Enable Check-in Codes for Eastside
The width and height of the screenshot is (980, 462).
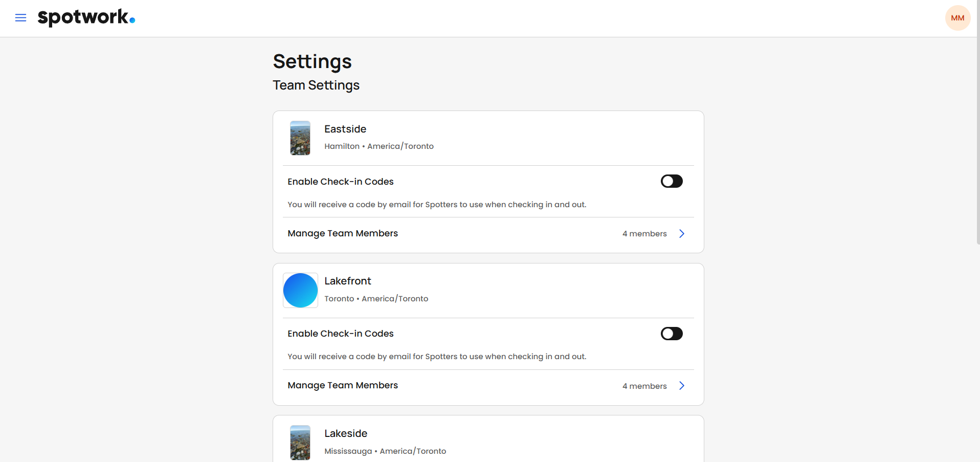click(671, 181)
